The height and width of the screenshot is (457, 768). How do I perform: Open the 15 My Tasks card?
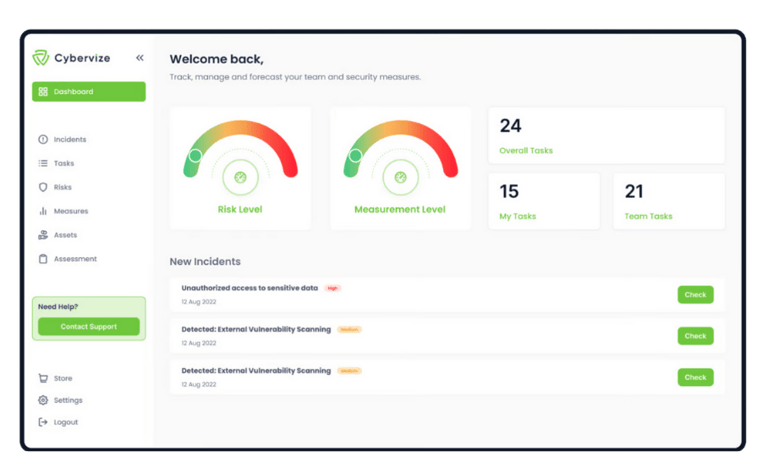pyautogui.click(x=544, y=201)
